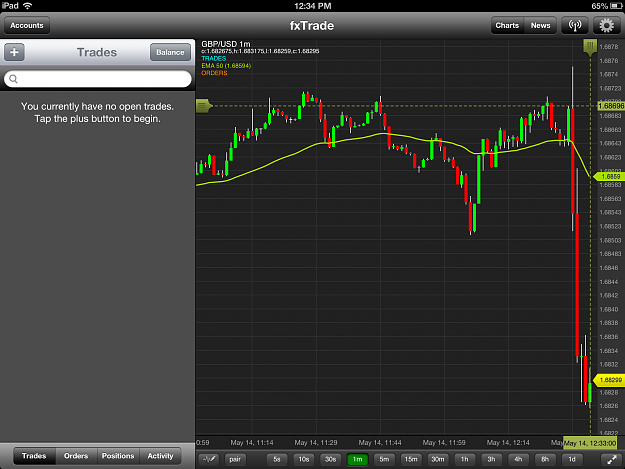Tap the plus button to add trade
This screenshot has width=625, height=469.
click(14, 52)
